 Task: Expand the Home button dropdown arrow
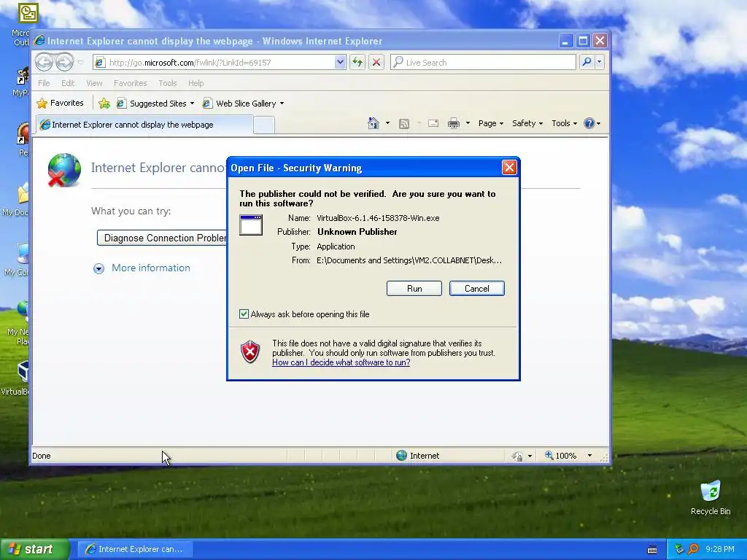pos(387,123)
